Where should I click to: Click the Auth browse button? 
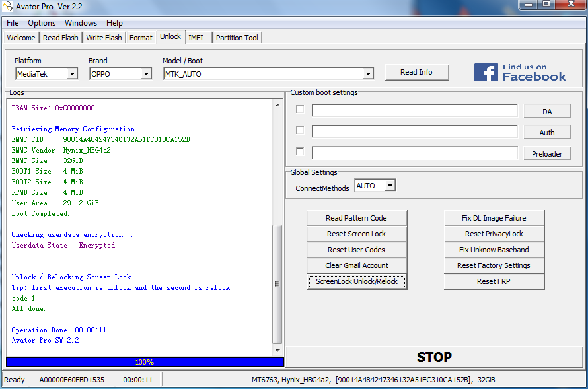pos(547,132)
